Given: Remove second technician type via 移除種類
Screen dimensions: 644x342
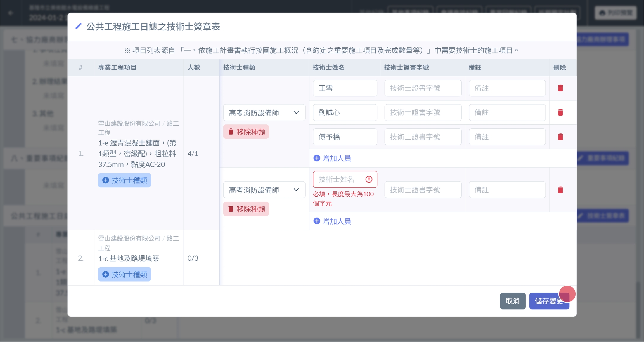Looking at the screenshot, I should (x=246, y=209).
